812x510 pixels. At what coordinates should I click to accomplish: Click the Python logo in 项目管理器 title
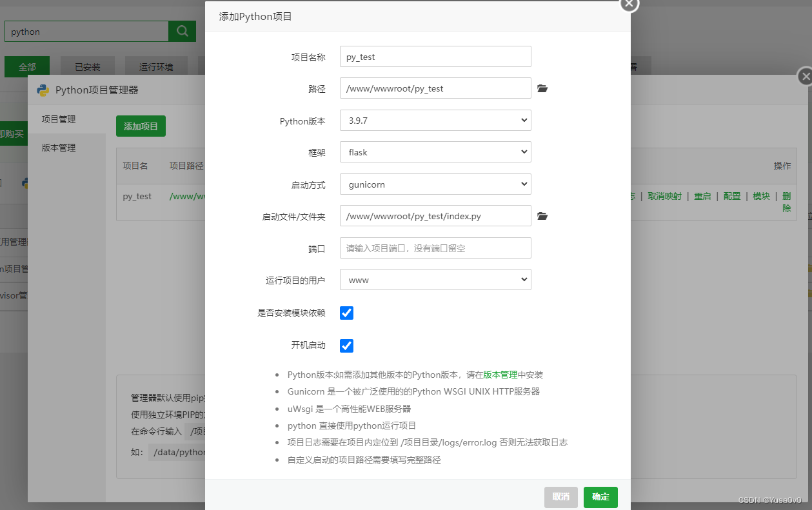(x=43, y=90)
